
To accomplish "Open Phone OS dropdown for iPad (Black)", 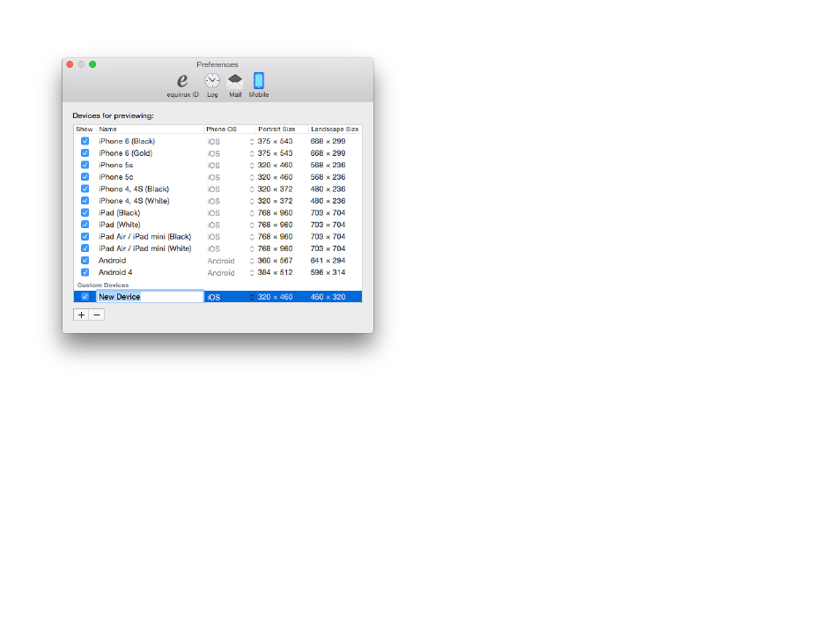I will click(230, 213).
